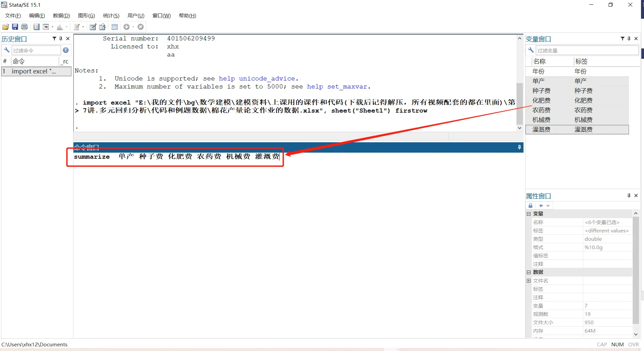Toggle the Properties window lock

point(530,206)
